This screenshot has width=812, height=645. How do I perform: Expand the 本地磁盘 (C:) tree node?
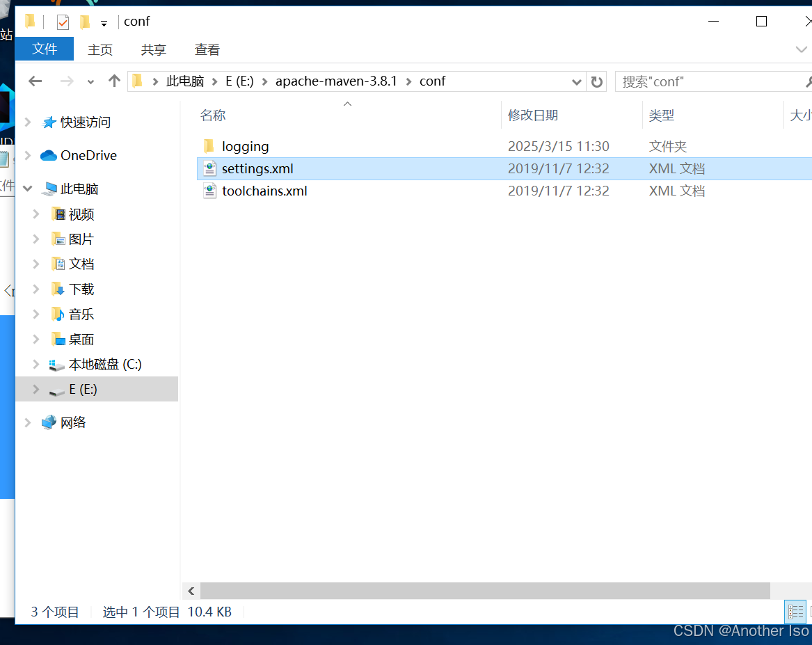(x=36, y=364)
